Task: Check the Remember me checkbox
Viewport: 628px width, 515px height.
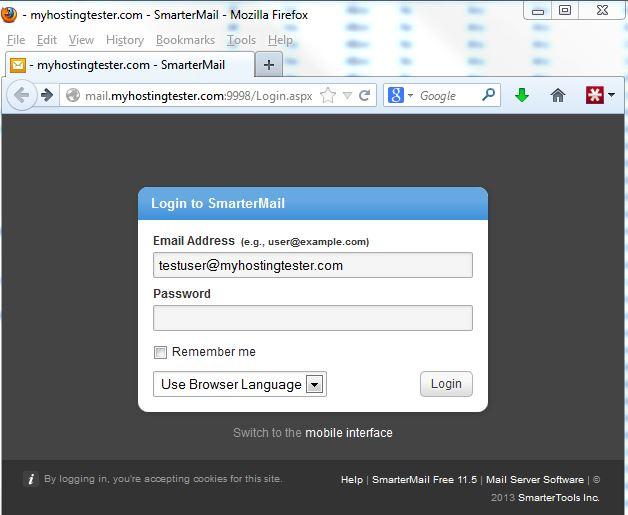Action: tap(160, 352)
